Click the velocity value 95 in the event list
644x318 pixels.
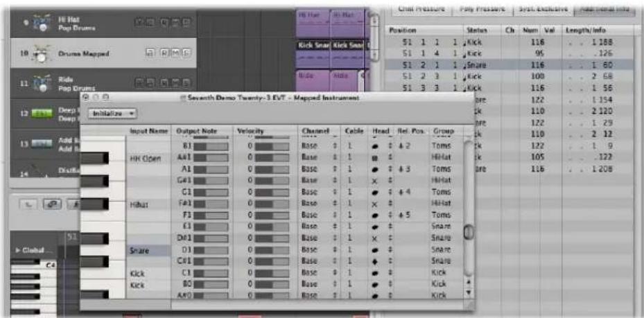tap(539, 53)
